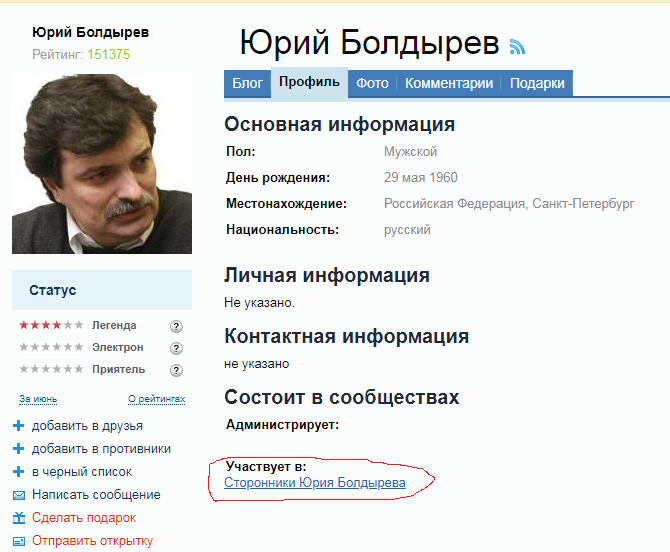Image resolution: width=670 pixels, height=552 pixels.
Task: Click the Легенда star rating
Action: [51, 325]
